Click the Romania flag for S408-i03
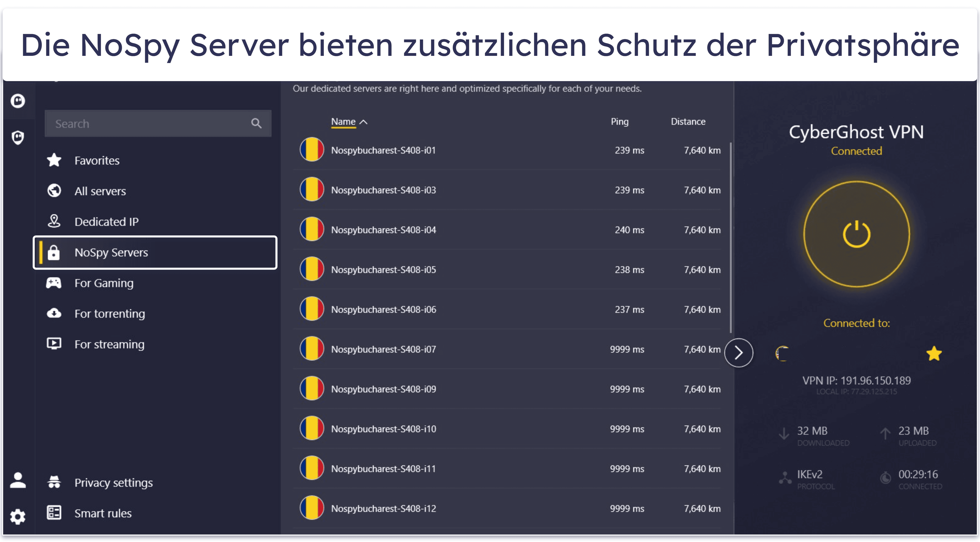The width and height of the screenshot is (980, 542). (x=312, y=189)
